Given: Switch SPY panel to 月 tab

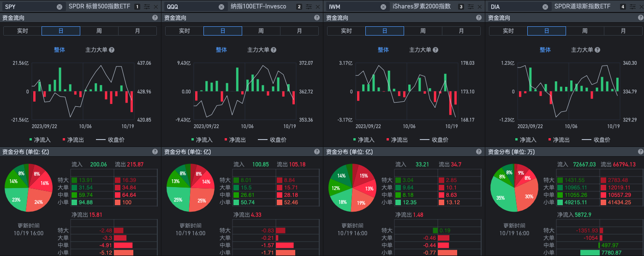Looking at the screenshot, I should point(137,31).
